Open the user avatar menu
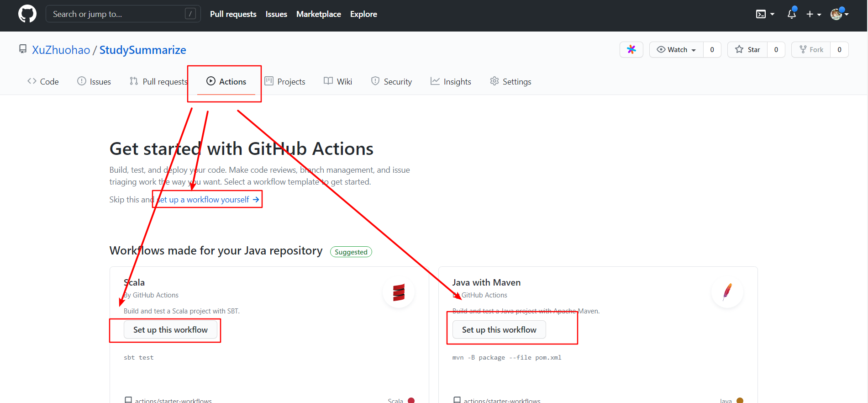The image size is (868, 403). (839, 14)
